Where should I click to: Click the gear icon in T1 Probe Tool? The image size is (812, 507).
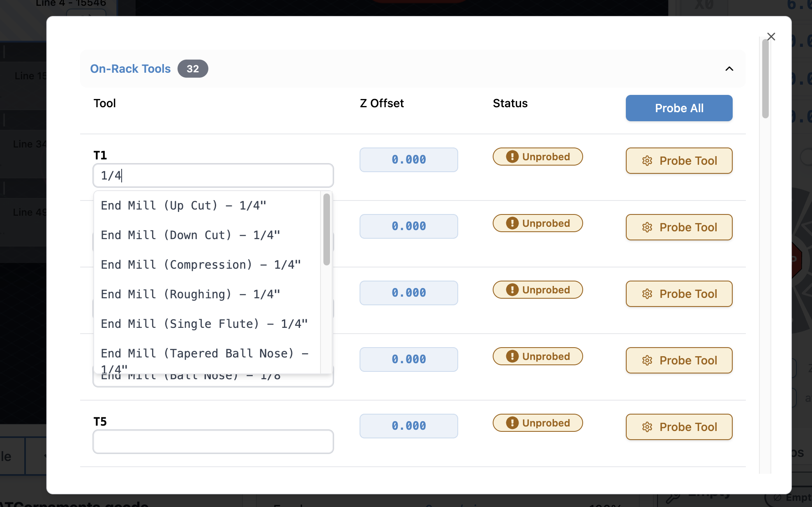click(x=647, y=161)
